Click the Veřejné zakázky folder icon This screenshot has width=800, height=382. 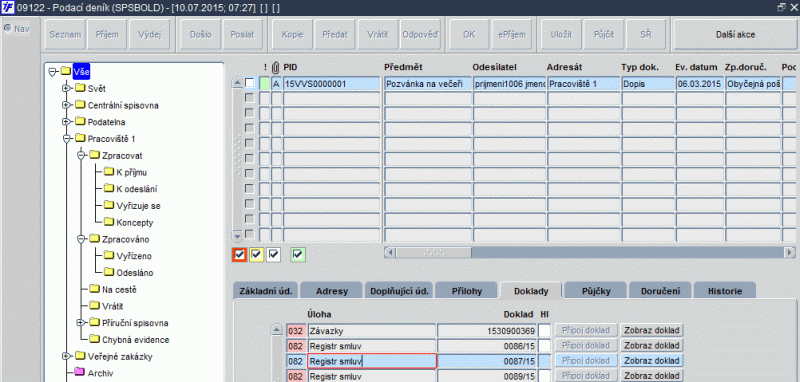tap(80, 355)
